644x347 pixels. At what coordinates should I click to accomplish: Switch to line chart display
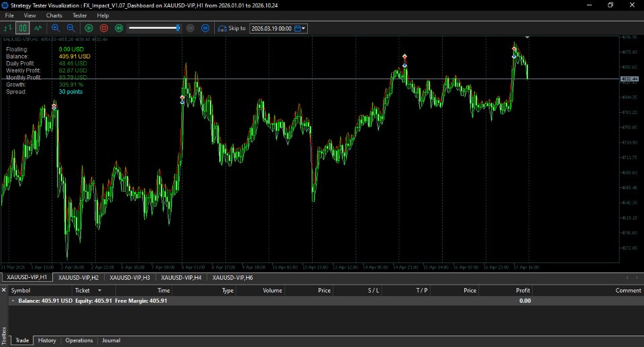[x=38, y=28]
